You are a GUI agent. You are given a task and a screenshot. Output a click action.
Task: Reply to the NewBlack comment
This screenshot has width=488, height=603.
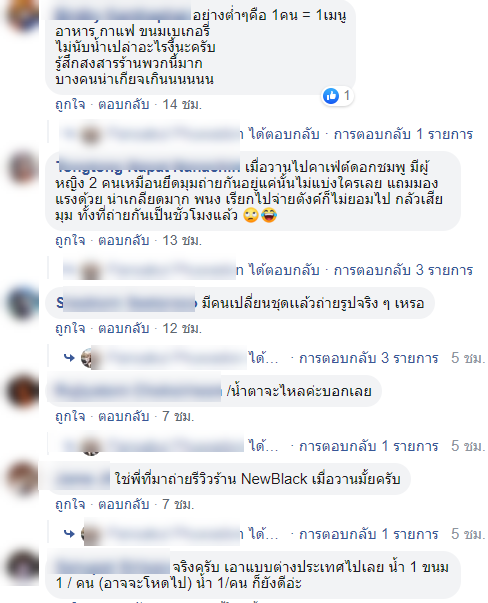123,504
